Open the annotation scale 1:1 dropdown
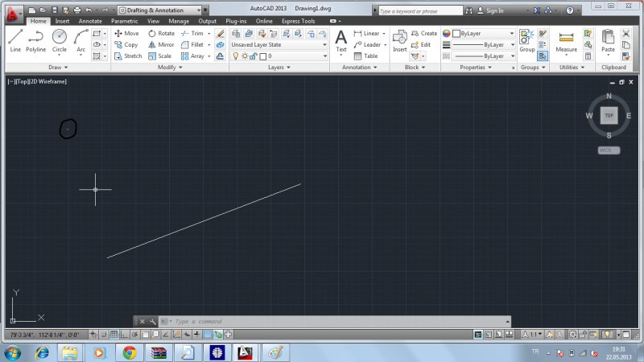This screenshot has width=644, height=362. [x=533, y=335]
